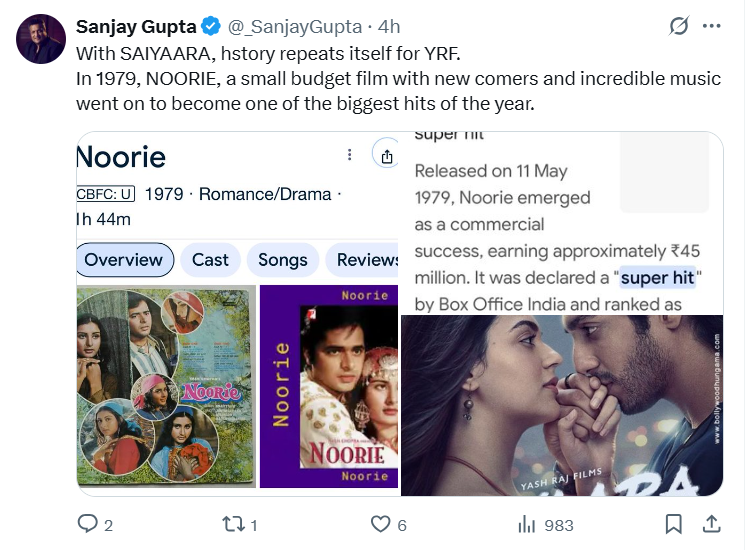This screenshot has height=550, width=745.
Task: Like the tweet with heart icon
Action: pos(380,524)
